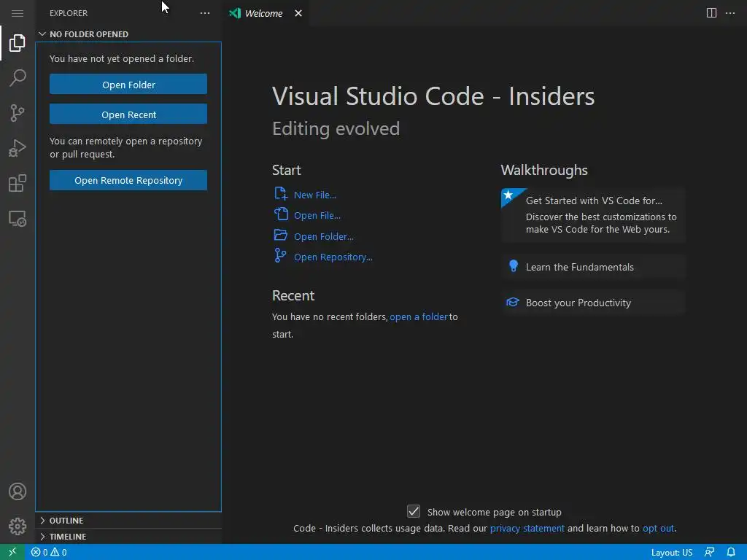Screen dimensions: 747x560
Task: Open Explorer views and more actions menu
Action: click(x=205, y=13)
